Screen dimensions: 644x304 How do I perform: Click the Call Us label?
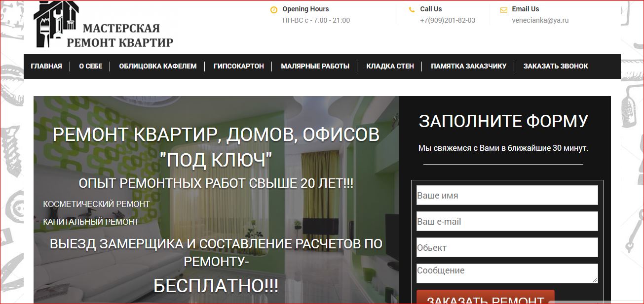point(431,9)
